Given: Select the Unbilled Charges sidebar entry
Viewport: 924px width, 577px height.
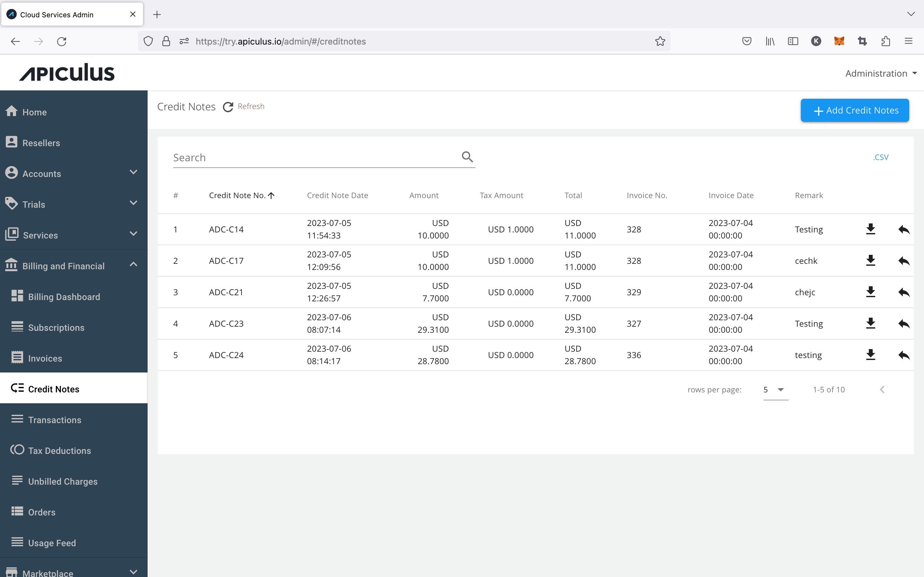Looking at the screenshot, I should (x=63, y=481).
